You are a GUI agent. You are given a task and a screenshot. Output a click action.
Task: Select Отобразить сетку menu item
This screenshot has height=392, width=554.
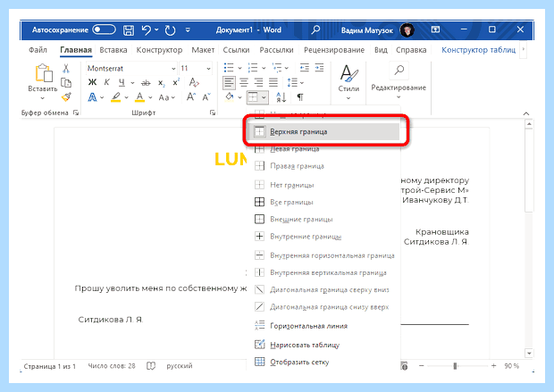(x=323, y=362)
